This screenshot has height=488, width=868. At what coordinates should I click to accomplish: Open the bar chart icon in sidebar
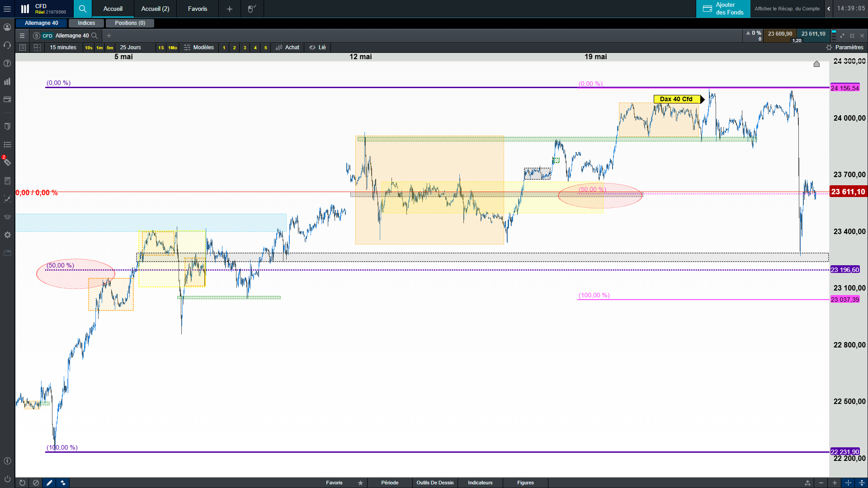[x=7, y=81]
